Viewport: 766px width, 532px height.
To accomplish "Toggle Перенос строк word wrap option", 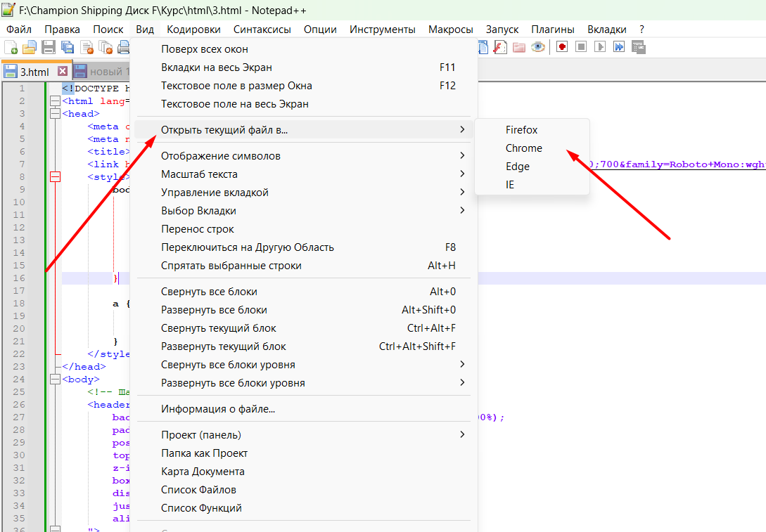I will click(x=303, y=229).
